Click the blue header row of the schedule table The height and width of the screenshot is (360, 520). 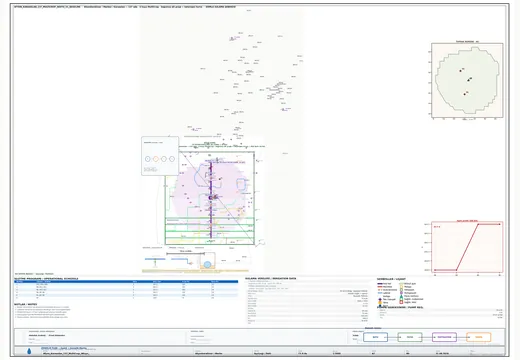coord(126,282)
